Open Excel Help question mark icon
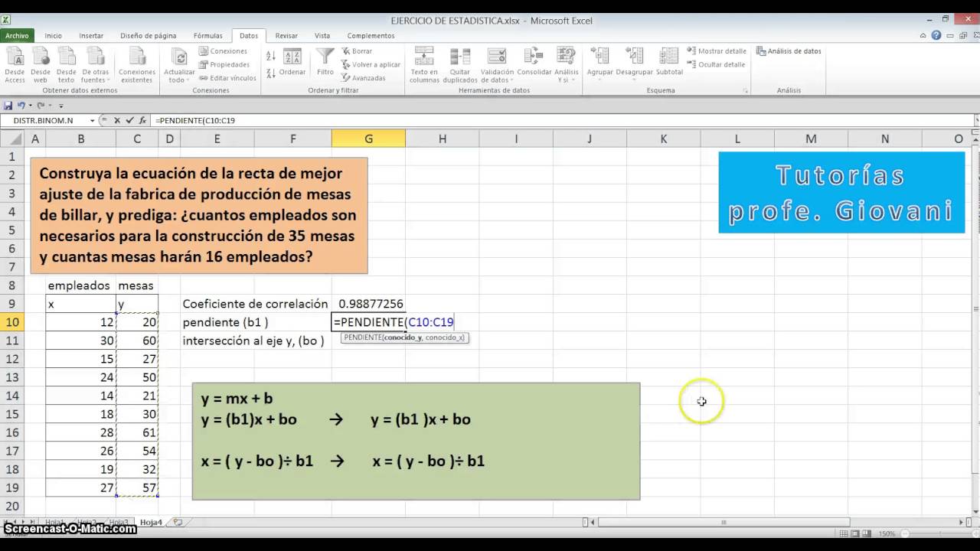 pos(936,35)
